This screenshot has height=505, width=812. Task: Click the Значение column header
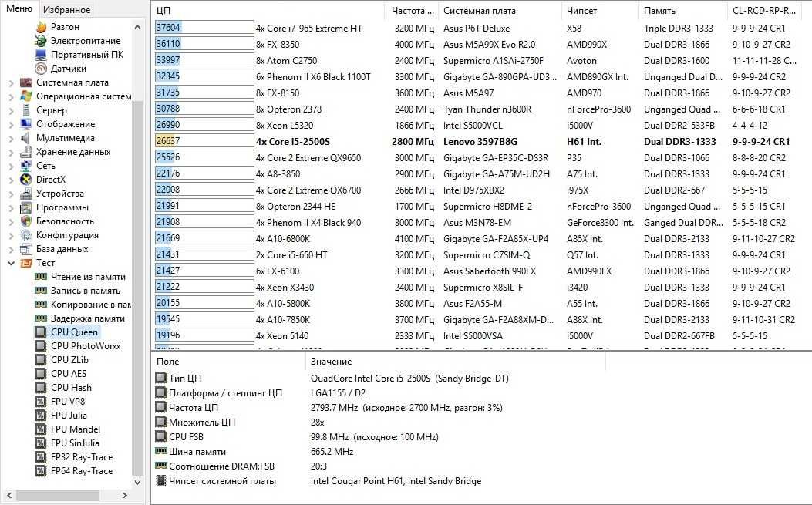[x=455, y=362]
